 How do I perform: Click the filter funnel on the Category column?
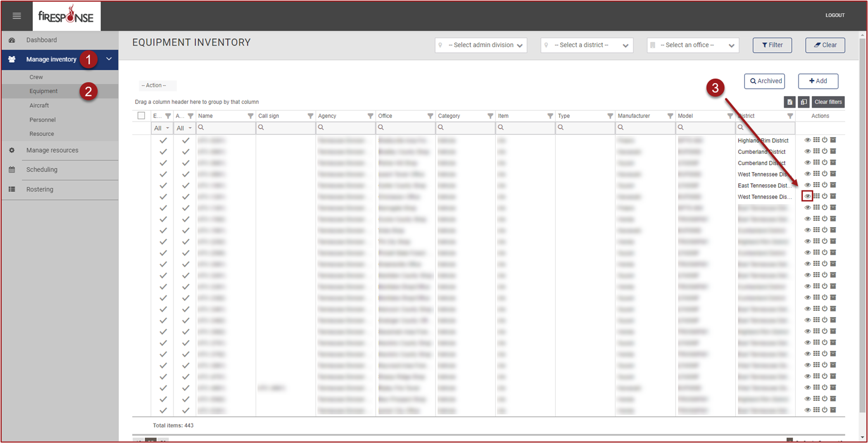coord(490,116)
